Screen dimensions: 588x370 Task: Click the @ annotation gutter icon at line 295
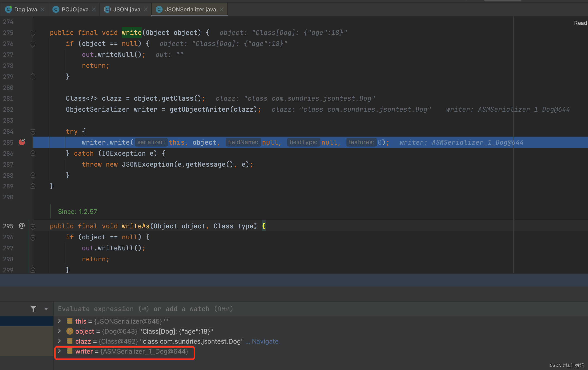click(22, 226)
